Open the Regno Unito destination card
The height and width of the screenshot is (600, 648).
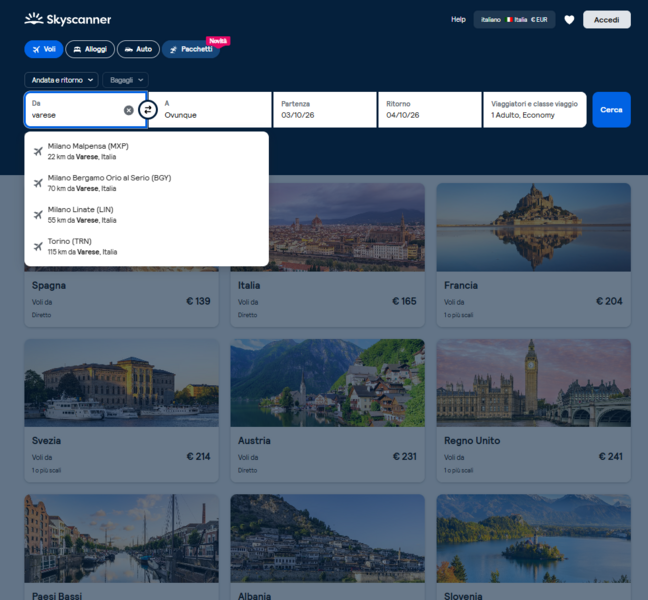tap(534, 411)
